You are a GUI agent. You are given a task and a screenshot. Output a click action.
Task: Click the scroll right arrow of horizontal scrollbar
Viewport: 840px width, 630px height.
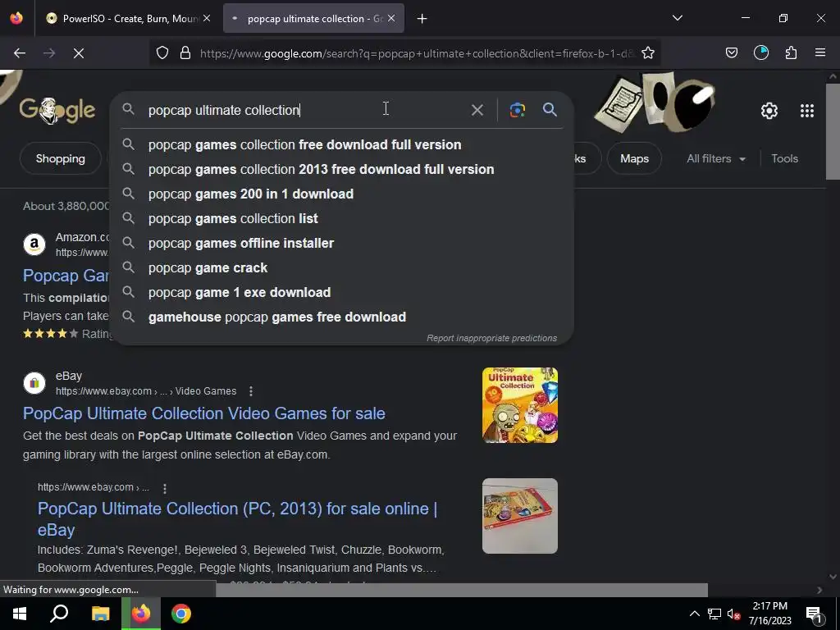pyautogui.click(x=819, y=590)
